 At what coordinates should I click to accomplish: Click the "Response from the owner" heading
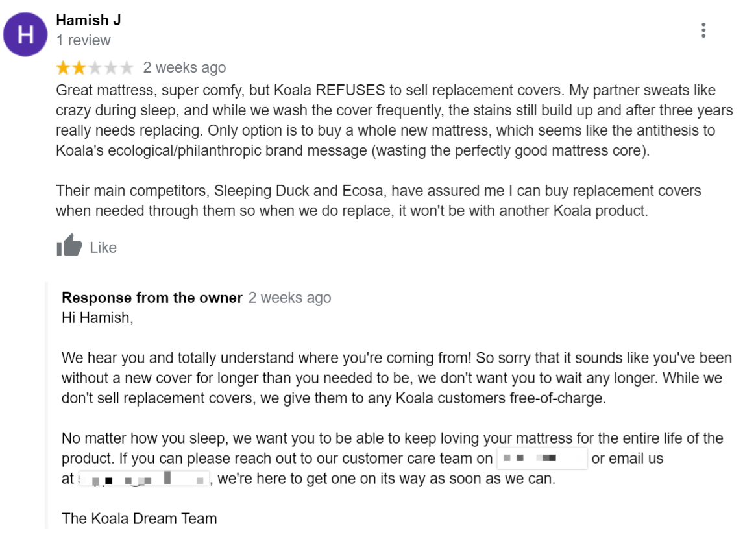152,298
